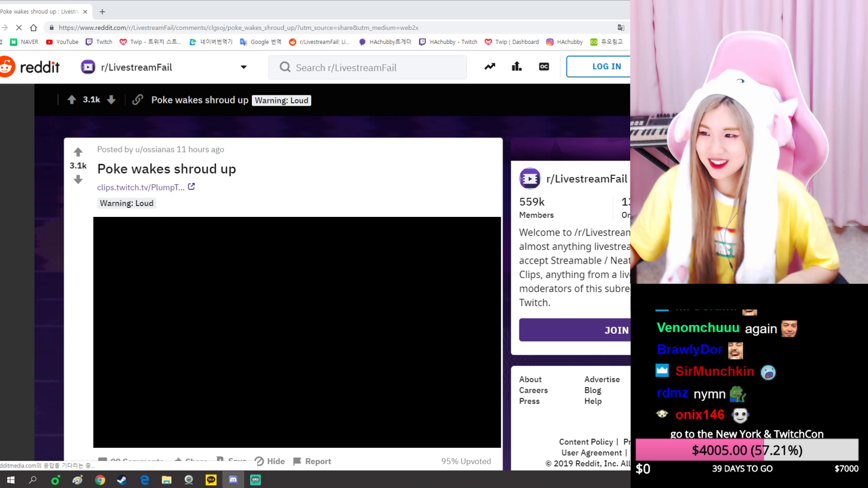
Task: Open the Blog footer link
Action: tap(593, 390)
